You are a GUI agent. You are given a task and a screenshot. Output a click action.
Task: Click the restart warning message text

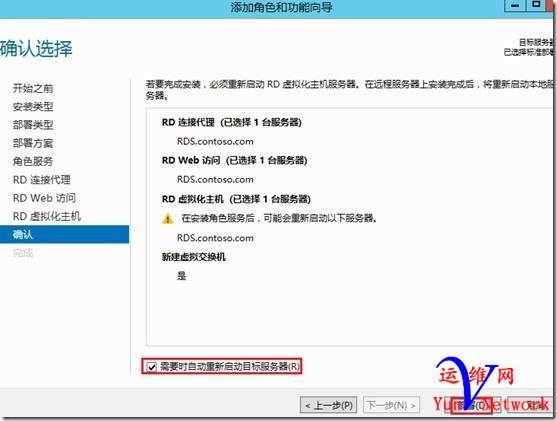(x=279, y=218)
